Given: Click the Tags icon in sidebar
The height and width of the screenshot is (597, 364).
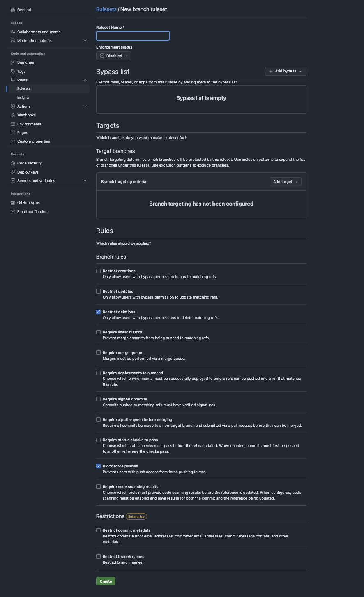Looking at the screenshot, I should pyautogui.click(x=13, y=72).
